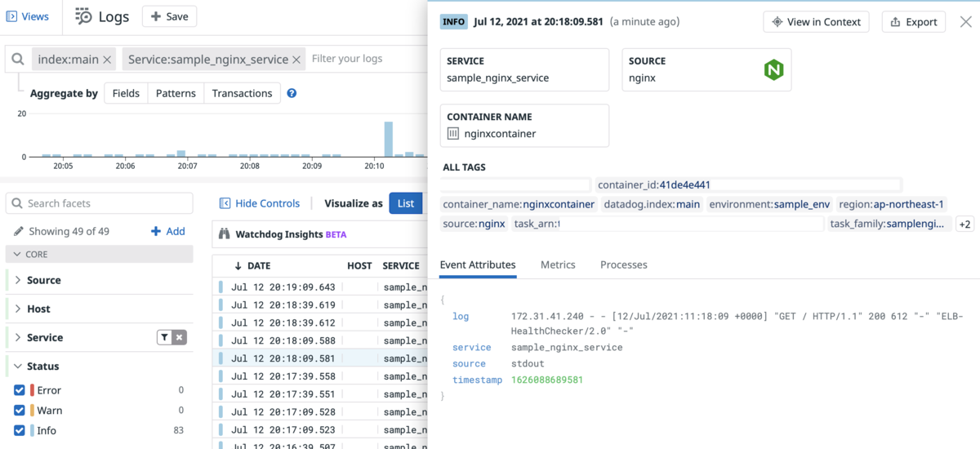Image resolution: width=980 pixels, height=449 pixels.
Task: Collapse the CORE facet group
Action: [x=17, y=254]
